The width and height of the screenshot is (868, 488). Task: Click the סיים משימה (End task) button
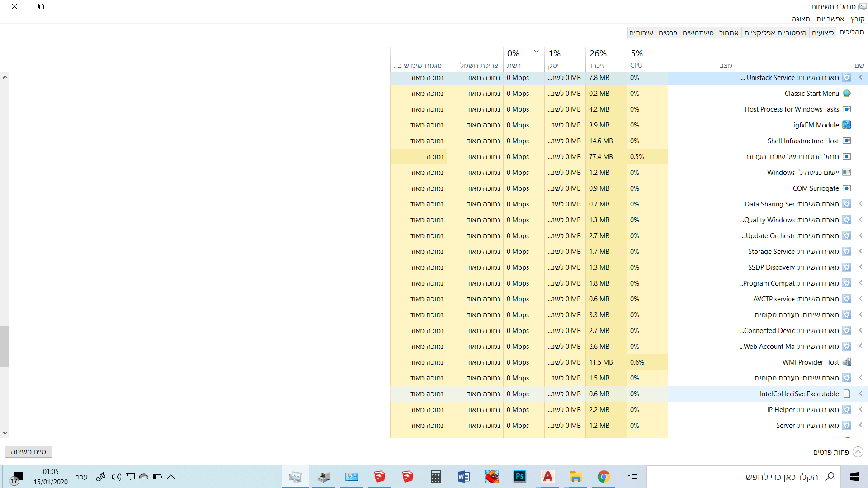pos(28,452)
